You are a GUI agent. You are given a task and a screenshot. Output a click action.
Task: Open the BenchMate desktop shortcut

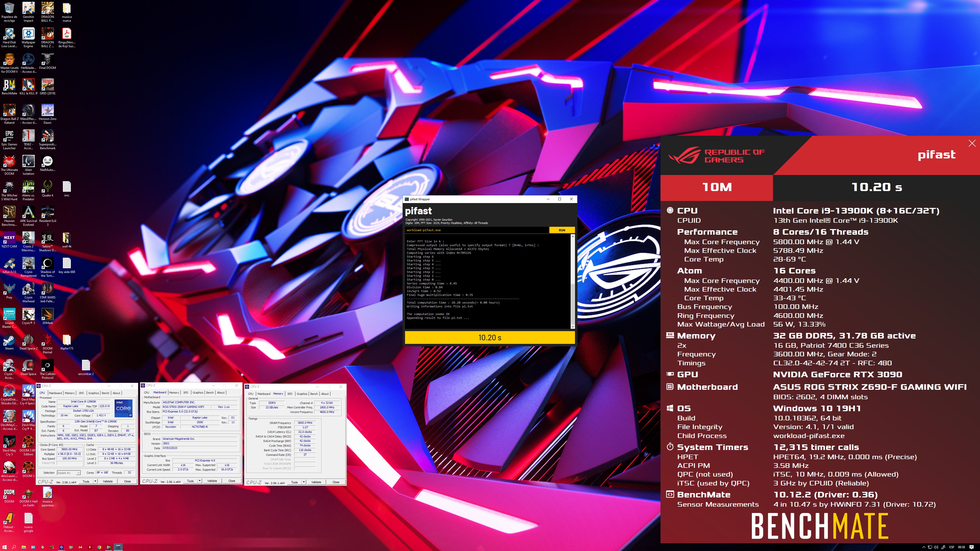[9, 87]
